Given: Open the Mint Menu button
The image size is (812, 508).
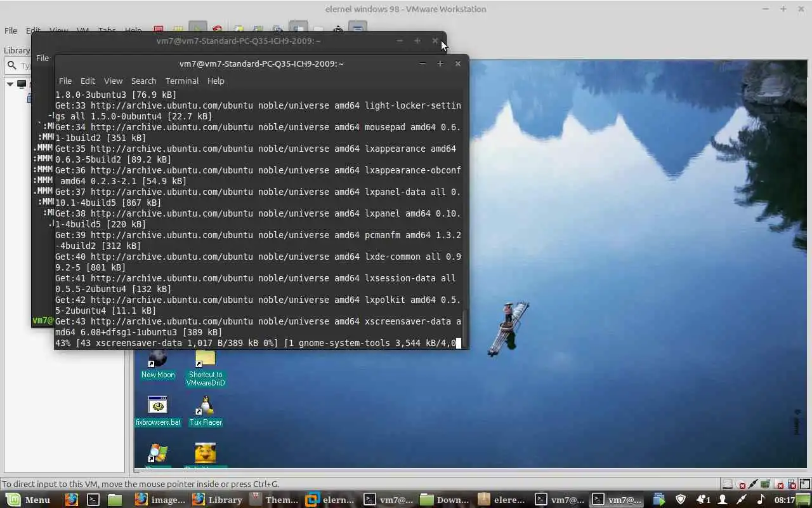Looking at the screenshot, I should coord(29,500).
